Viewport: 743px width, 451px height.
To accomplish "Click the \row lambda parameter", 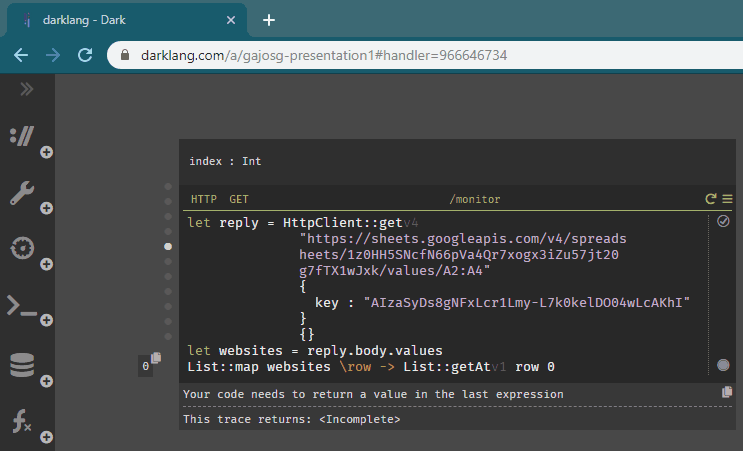I will click(355, 367).
